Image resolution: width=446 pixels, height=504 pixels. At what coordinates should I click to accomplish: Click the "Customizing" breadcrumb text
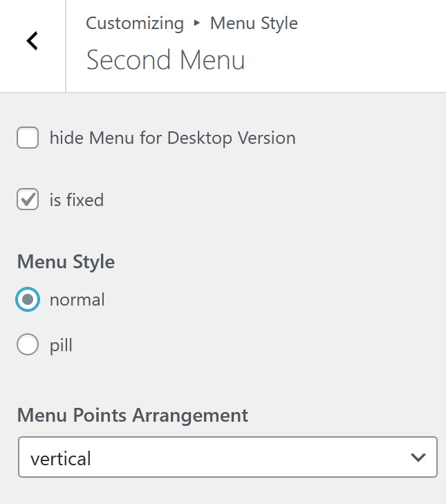tap(135, 24)
